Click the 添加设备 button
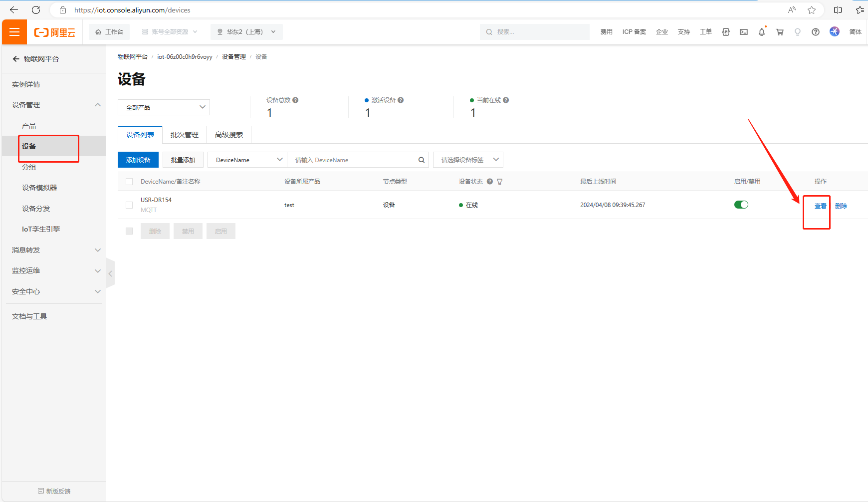Image resolution: width=868 pixels, height=502 pixels. (138, 160)
